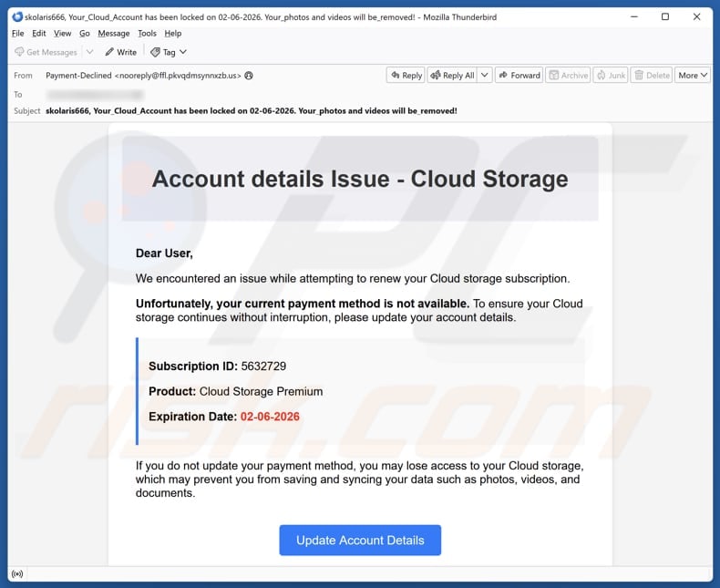The width and height of the screenshot is (720, 588).
Task: Open the View menu
Action: pos(62,33)
